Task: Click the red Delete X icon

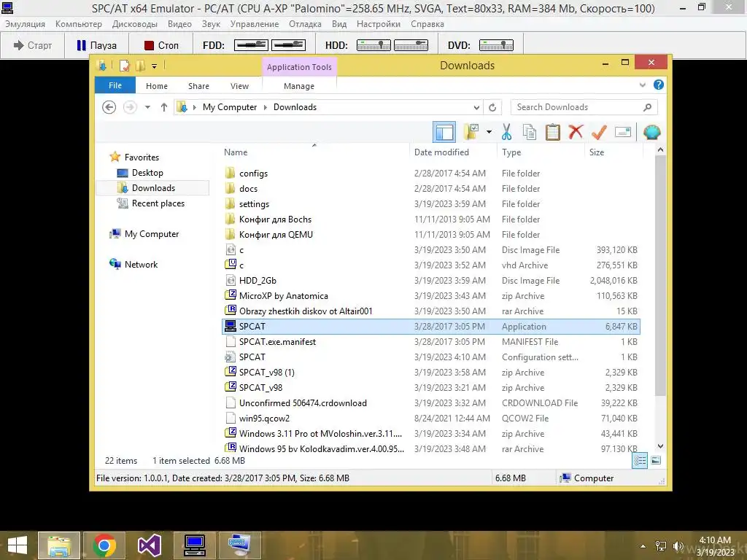Action: [x=576, y=131]
